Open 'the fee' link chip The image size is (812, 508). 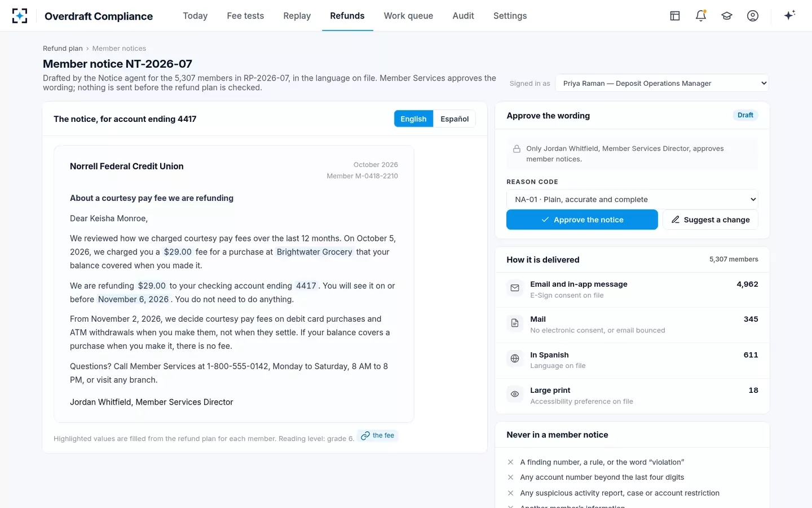(378, 436)
